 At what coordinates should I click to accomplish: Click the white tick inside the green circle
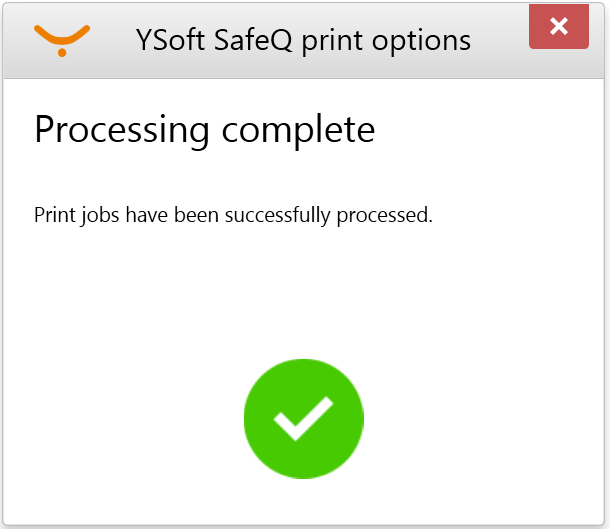303,418
